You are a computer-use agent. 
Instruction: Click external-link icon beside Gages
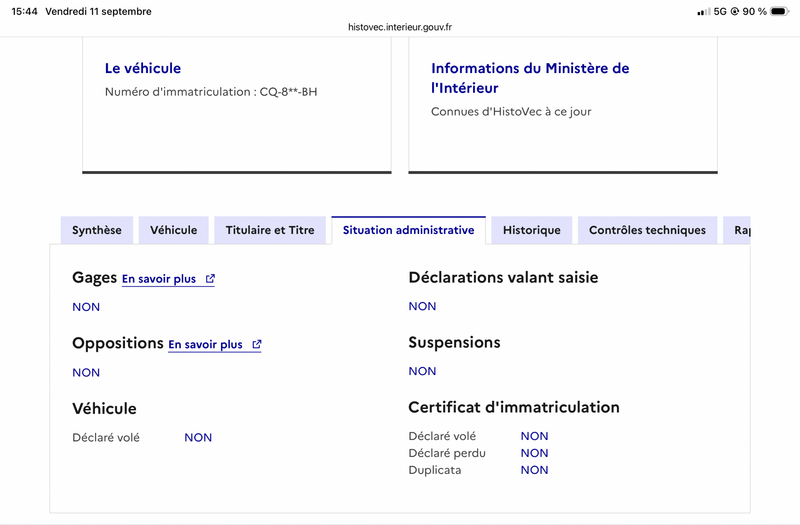click(x=210, y=279)
